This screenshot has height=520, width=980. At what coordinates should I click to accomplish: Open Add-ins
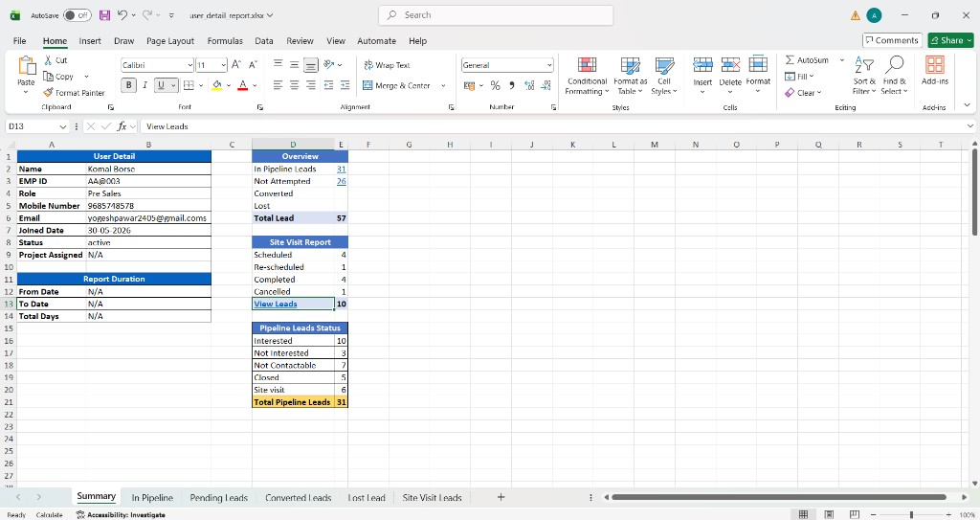point(935,70)
